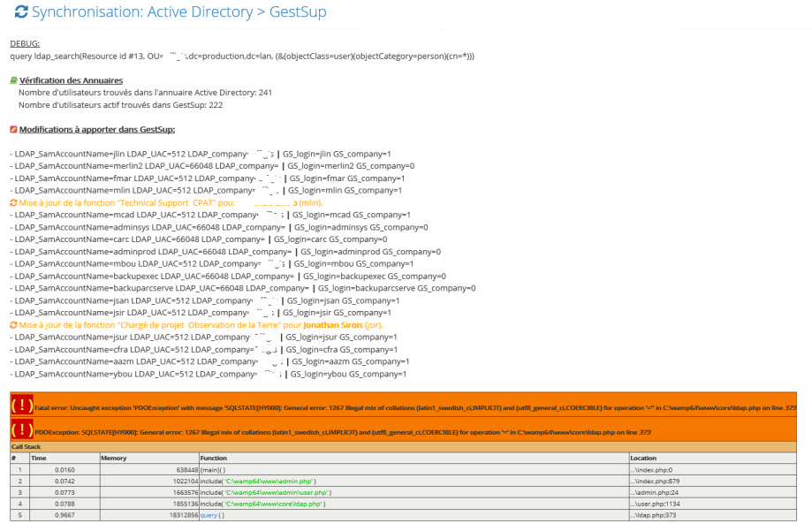Select the 0.0773 time cell
Screen dimensions: 812x531
(65, 493)
